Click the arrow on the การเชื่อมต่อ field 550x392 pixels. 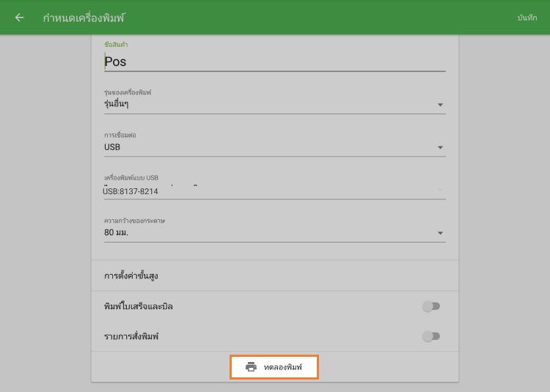coord(440,147)
